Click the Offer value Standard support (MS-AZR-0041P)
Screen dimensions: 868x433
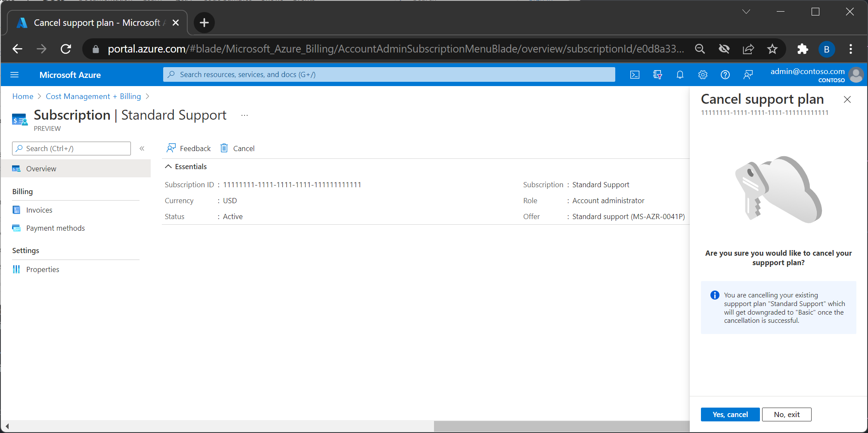[x=629, y=216]
